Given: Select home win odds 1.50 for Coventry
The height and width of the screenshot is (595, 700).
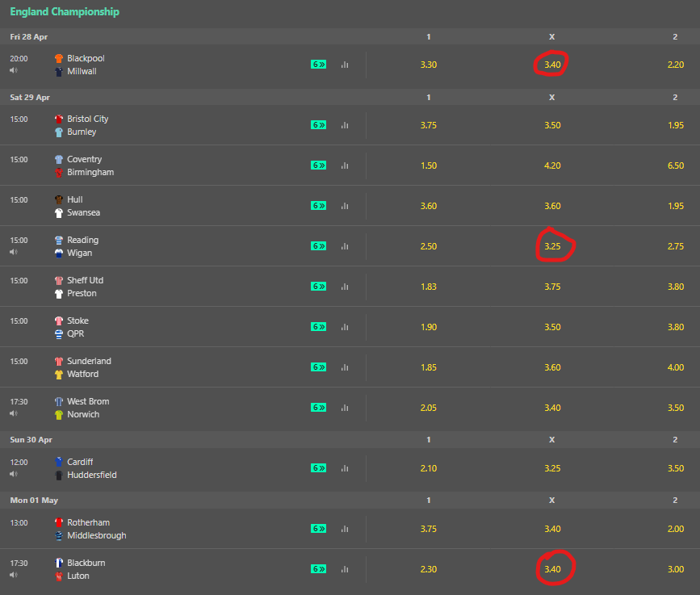Looking at the screenshot, I should [x=429, y=166].
